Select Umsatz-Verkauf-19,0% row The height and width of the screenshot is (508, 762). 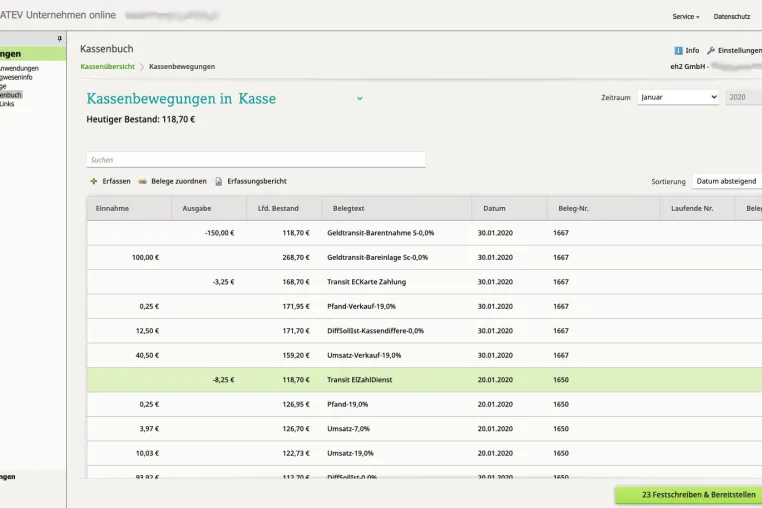pyautogui.click(x=424, y=355)
